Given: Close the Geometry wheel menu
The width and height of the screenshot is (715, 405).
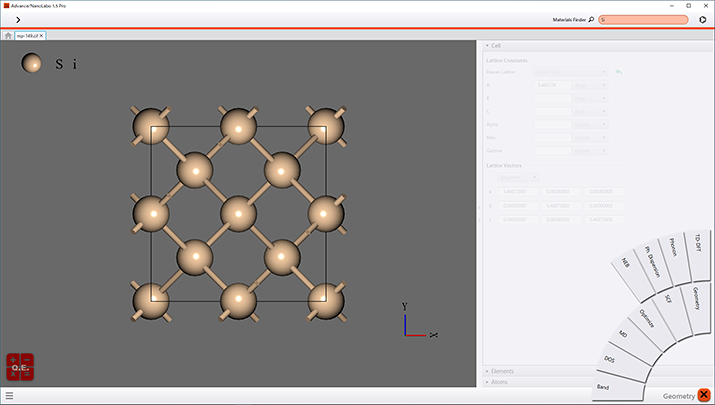Looking at the screenshot, I should pos(704,395).
